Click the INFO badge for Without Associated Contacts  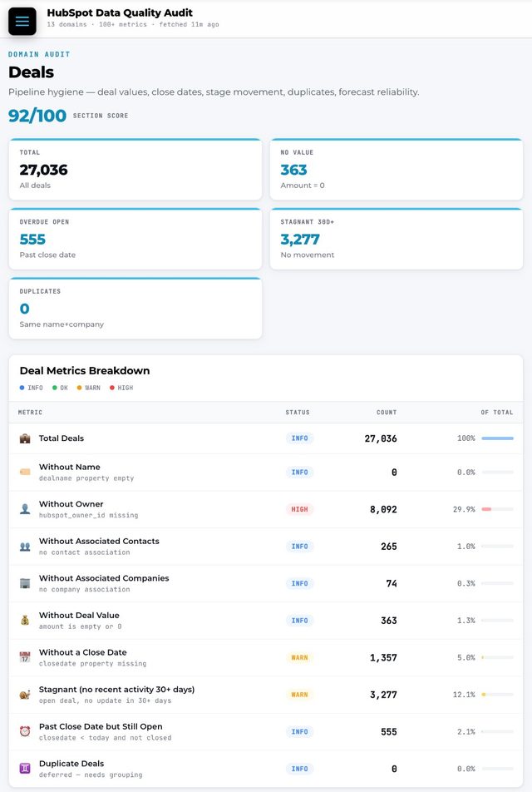(x=299, y=547)
